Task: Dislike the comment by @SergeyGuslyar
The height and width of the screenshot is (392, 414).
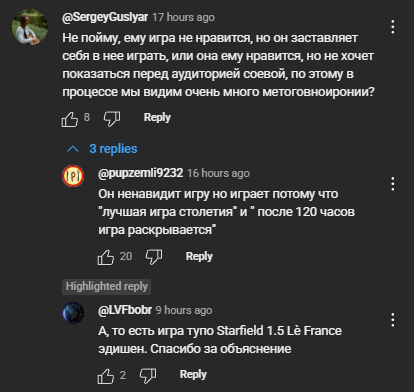Action: [x=112, y=119]
